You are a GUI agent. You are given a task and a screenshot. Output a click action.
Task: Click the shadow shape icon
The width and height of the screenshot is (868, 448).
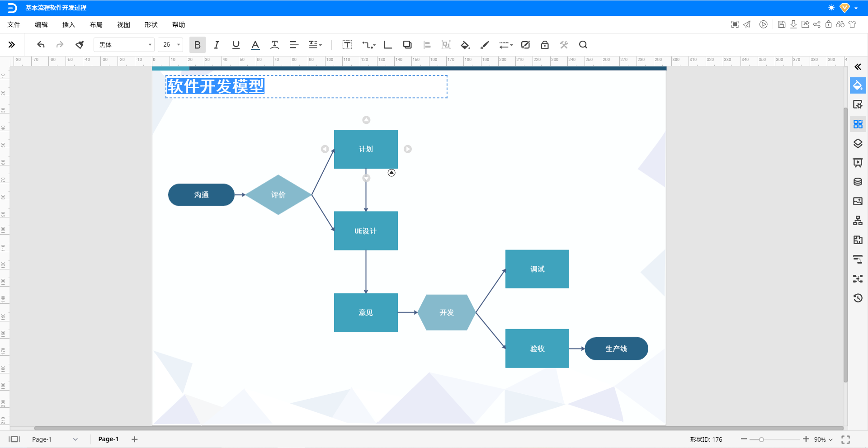point(407,45)
